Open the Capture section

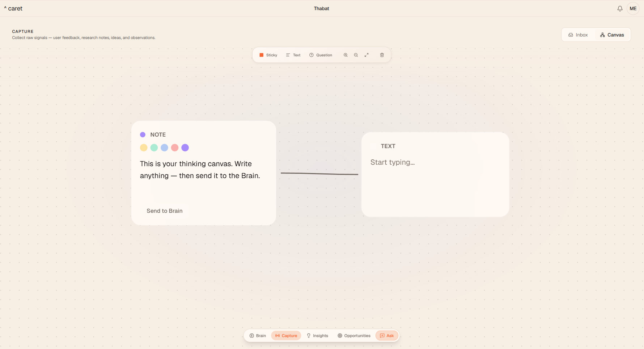tap(286, 336)
